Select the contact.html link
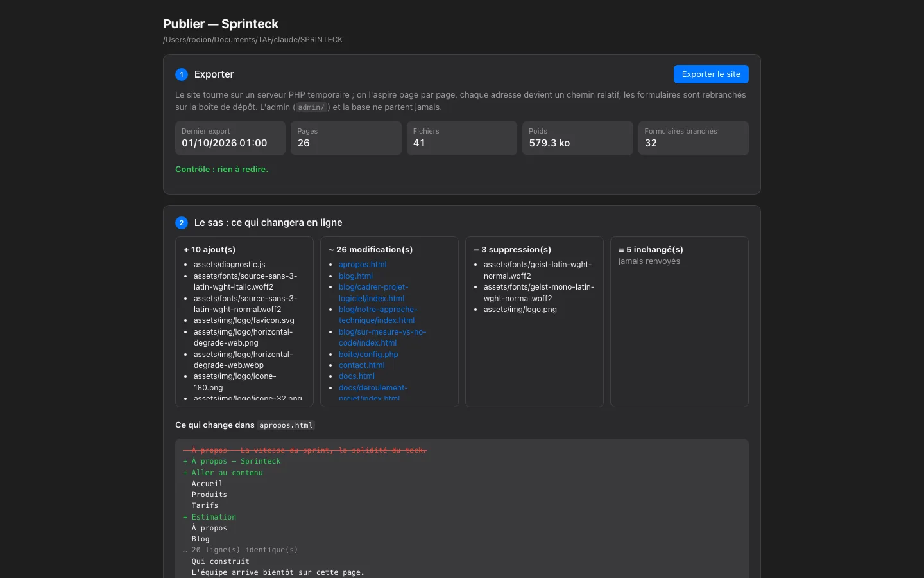Image resolution: width=924 pixels, height=578 pixels. (x=362, y=365)
